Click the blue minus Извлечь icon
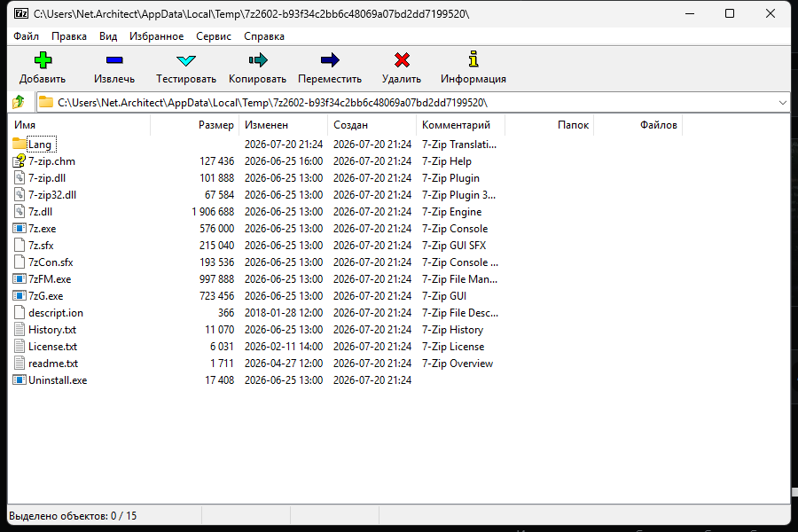The height and width of the screenshot is (532, 798). (114, 60)
